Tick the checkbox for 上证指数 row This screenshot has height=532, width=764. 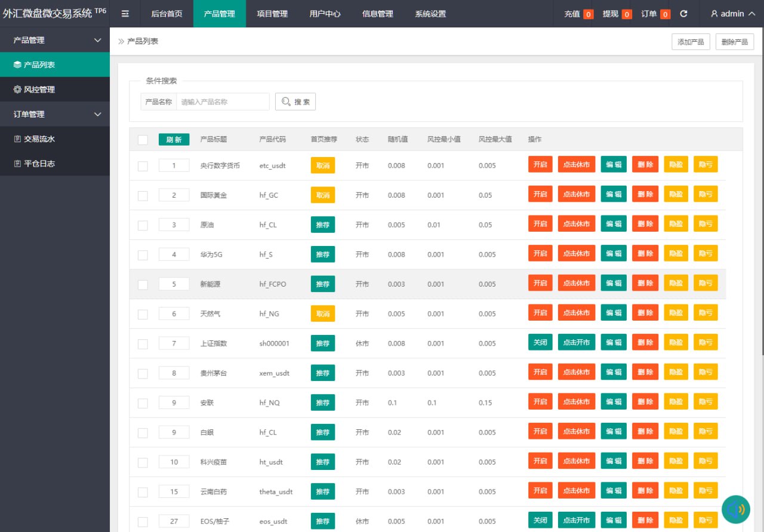(x=143, y=344)
